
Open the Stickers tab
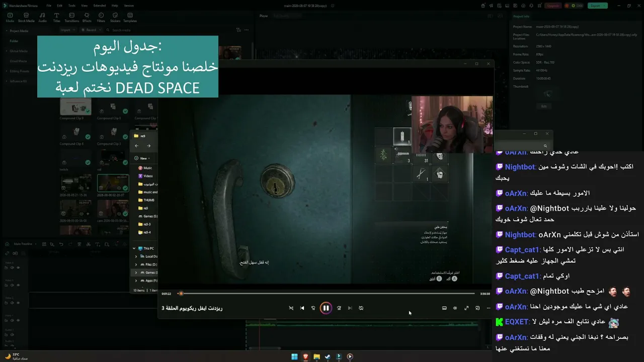pos(115,18)
